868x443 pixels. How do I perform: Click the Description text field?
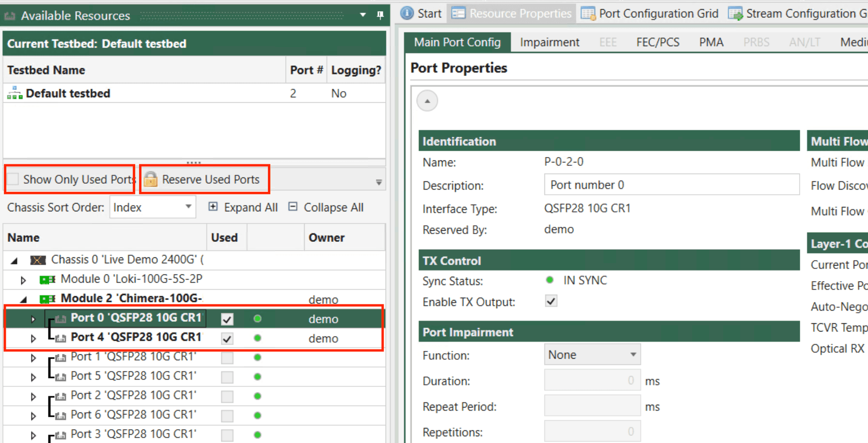tap(671, 185)
